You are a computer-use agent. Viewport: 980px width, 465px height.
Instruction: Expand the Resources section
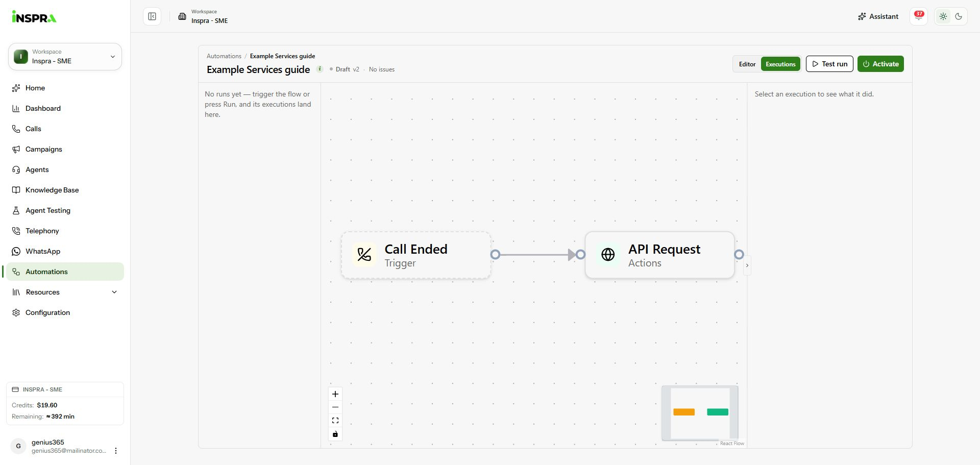coord(65,292)
